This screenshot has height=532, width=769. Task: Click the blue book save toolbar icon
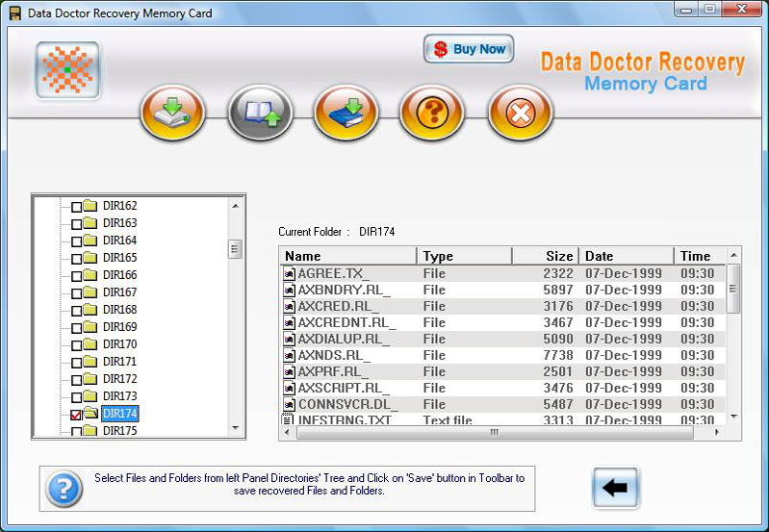[346, 114]
